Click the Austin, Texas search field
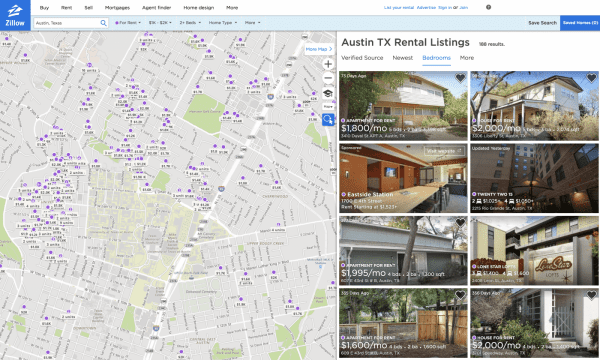The height and width of the screenshot is (360, 600). (67, 23)
